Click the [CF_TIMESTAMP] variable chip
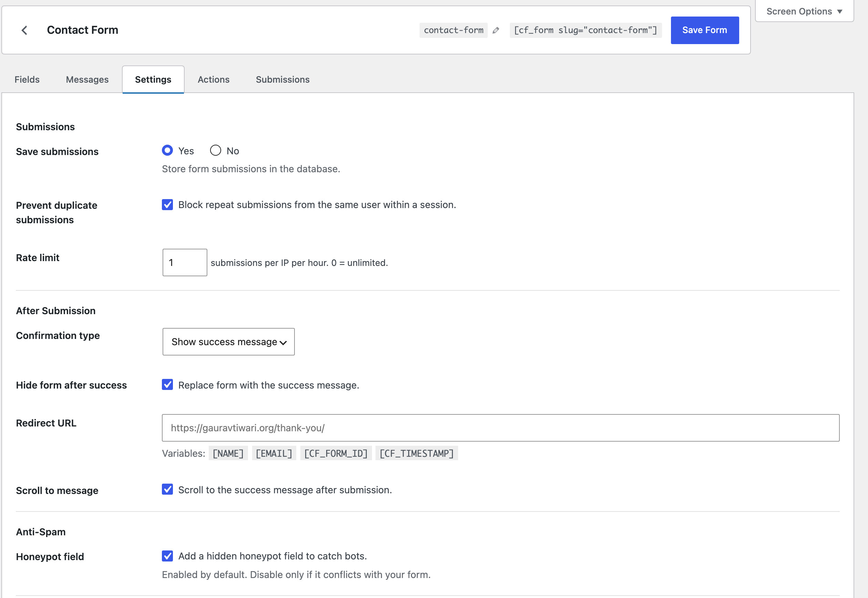This screenshot has width=868, height=598. click(x=416, y=453)
